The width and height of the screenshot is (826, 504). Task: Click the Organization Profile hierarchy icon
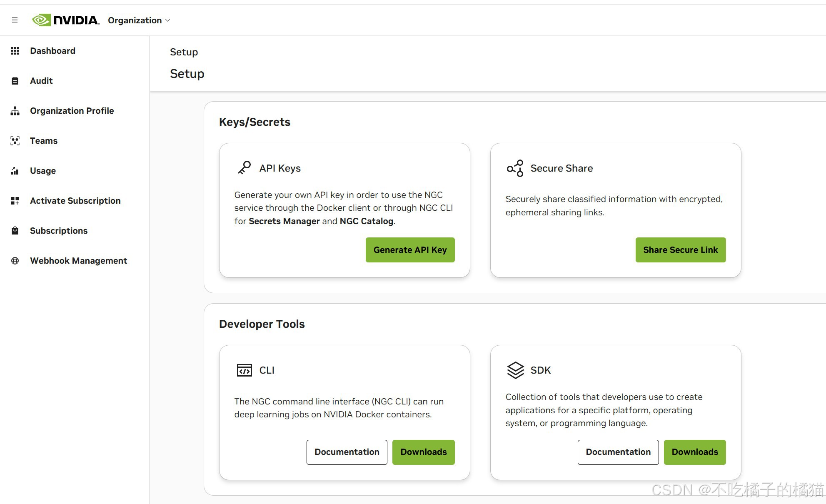pyautogui.click(x=15, y=111)
